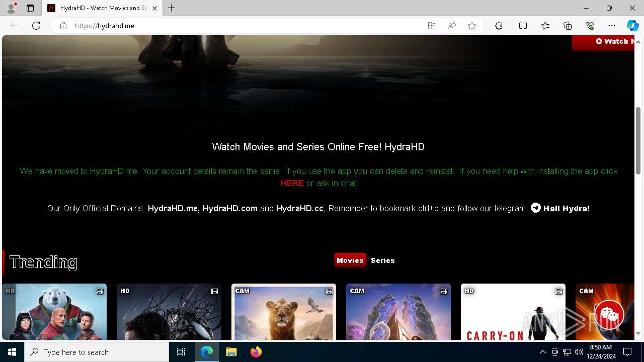Click film icon on Carry-On poster

click(558, 291)
